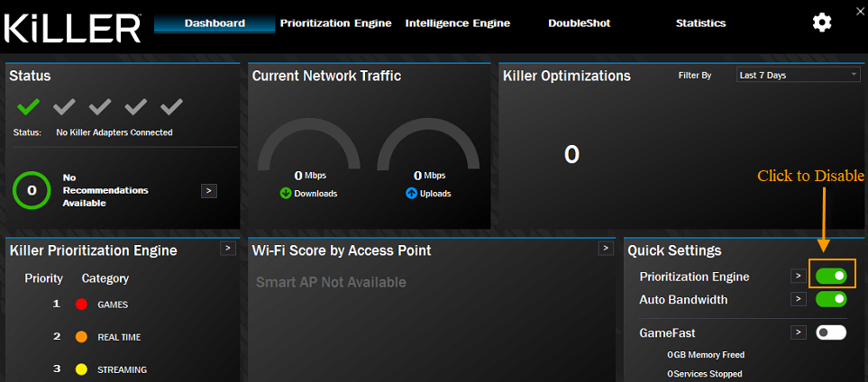Click the last gray status checkmark
This screenshot has width=868, height=382.
click(171, 107)
